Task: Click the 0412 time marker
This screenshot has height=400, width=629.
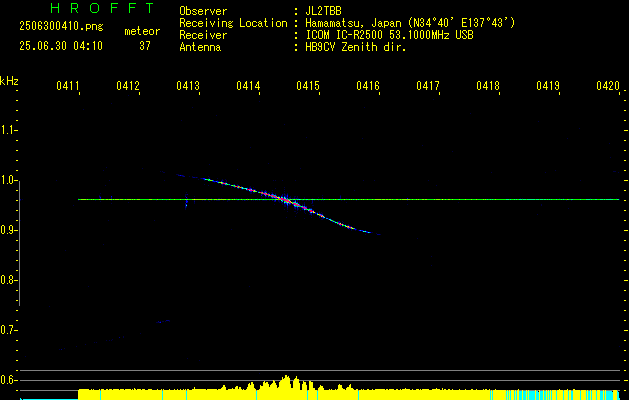Action: pyautogui.click(x=128, y=85)
